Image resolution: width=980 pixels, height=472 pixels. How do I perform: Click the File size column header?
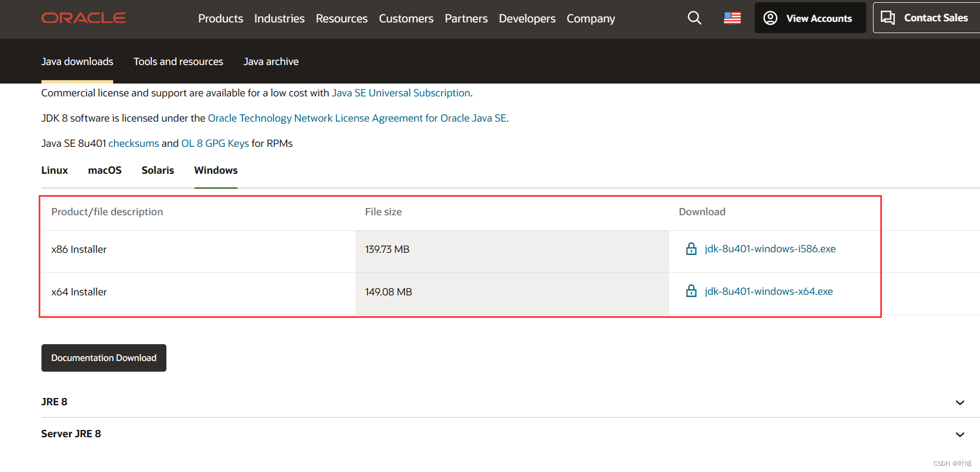[x=383, y=212]
